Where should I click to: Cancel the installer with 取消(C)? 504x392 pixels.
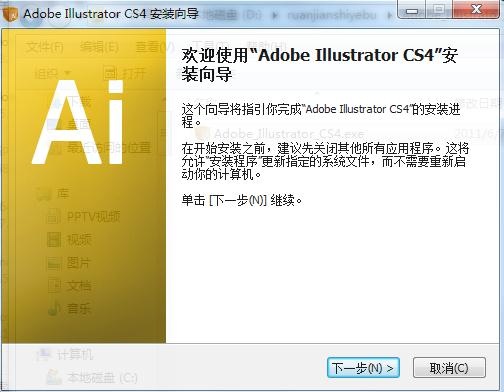[449, 368]
